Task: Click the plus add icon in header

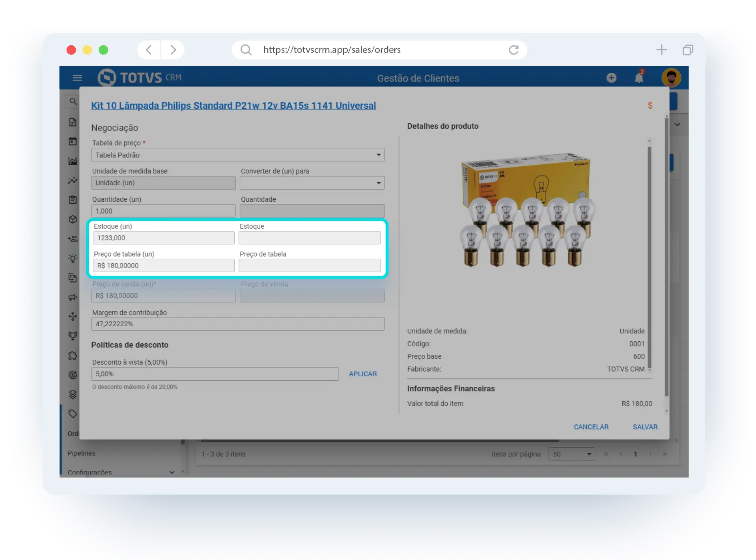Action: [611, 78]
